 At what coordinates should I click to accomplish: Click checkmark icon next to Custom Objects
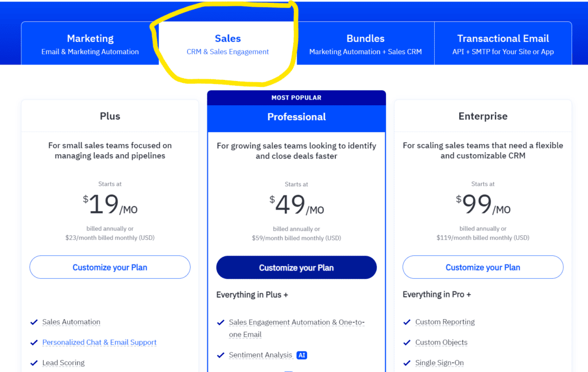[x=407, y=342]
